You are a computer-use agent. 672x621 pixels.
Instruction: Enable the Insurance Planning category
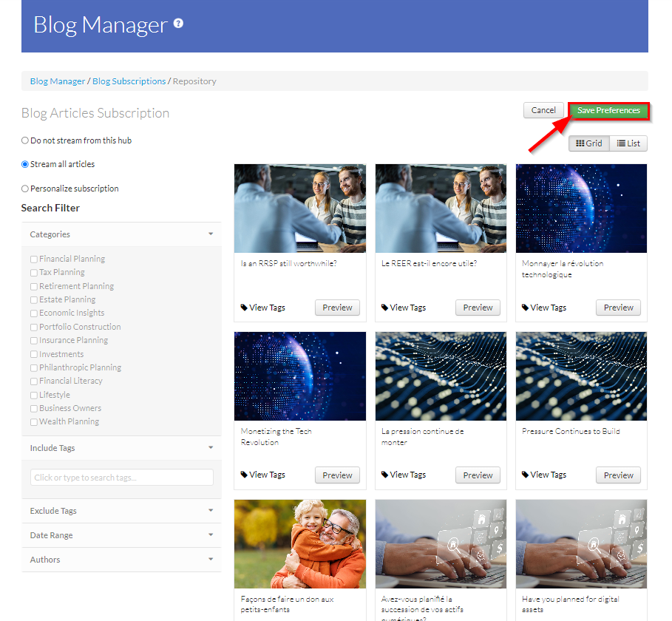[x=34, y=341]
